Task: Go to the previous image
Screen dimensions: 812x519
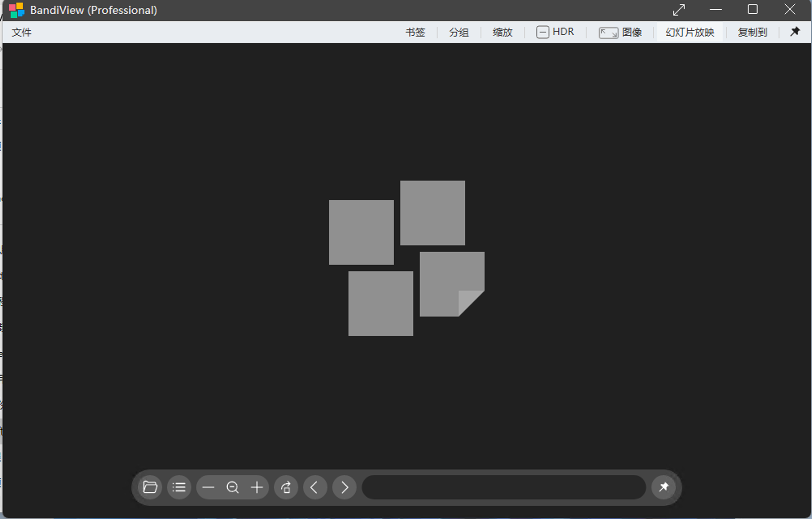Action: [x=315, y=487]
